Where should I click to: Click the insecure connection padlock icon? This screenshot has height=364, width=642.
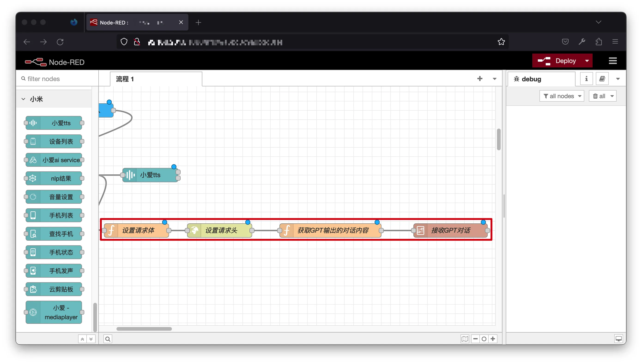[137, 42]
